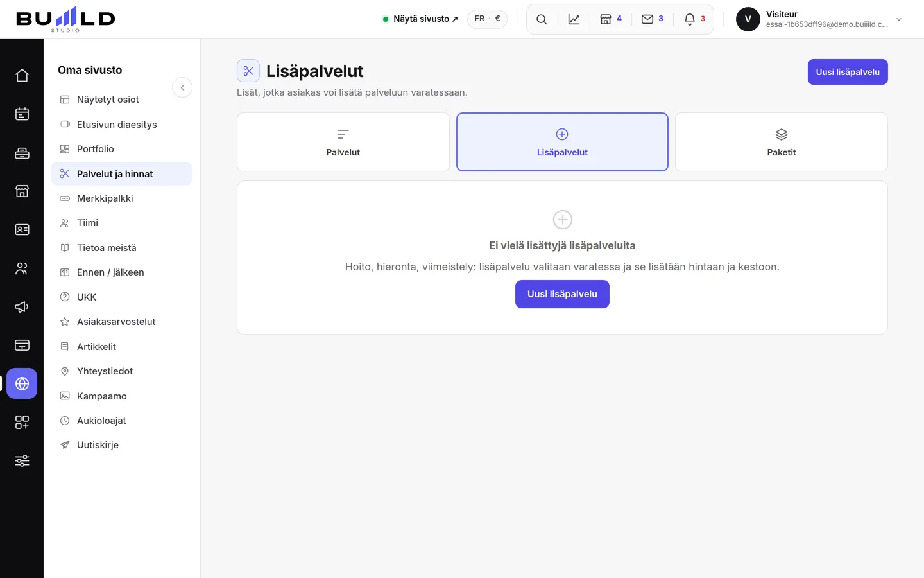Image resolution: width=924 pixels, height=578 pixels.
Task: Open Ennen / jälkeen in the sidebar
Action: [122, 272]
